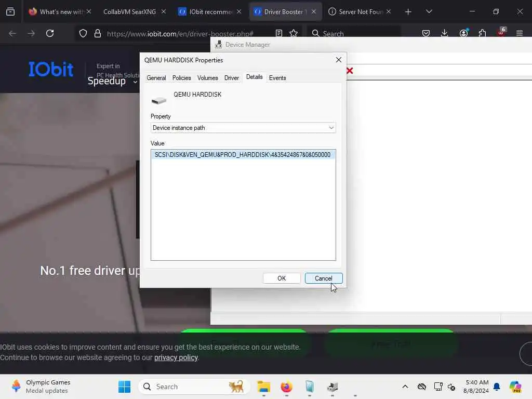The image size is (532, 399).
Task: Open Firefox from the taskbar
Action: coord(287,387)
